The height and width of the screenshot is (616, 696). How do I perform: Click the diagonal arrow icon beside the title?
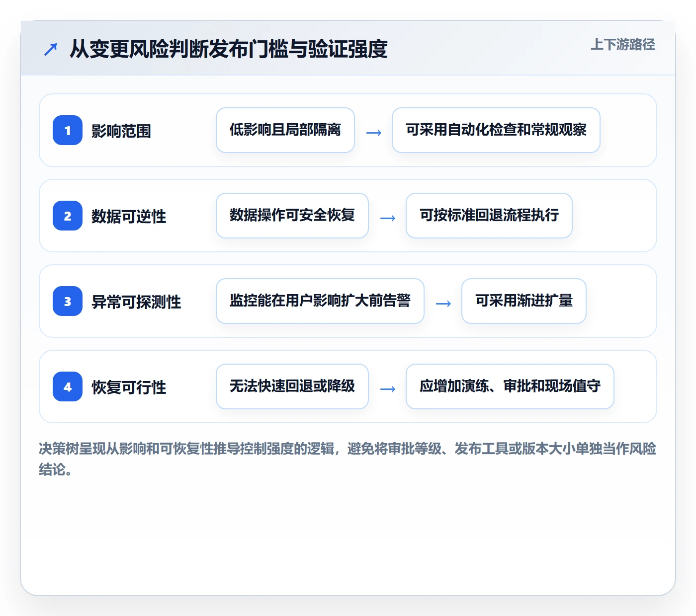point(51,49)
